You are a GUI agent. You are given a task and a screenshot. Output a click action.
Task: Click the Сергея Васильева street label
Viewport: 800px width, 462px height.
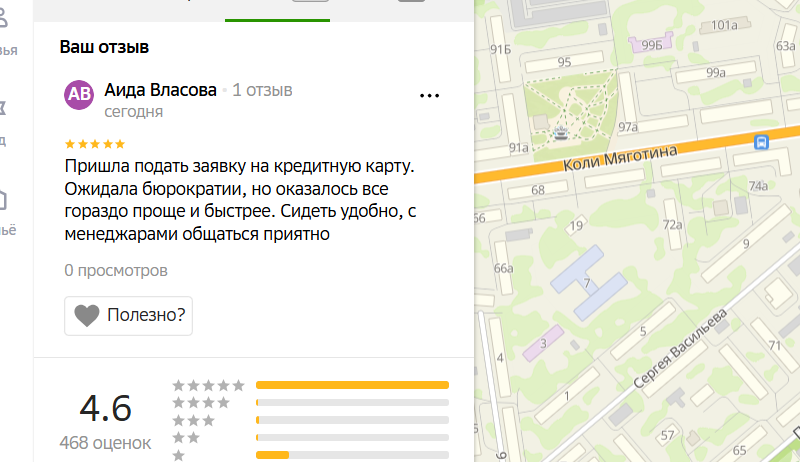(x=680, y=348)
